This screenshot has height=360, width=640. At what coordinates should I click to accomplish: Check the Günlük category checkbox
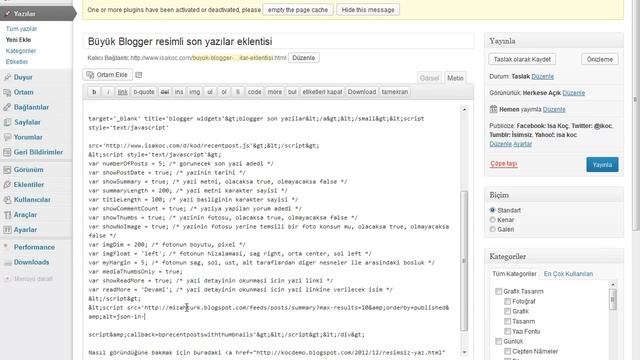498,341
